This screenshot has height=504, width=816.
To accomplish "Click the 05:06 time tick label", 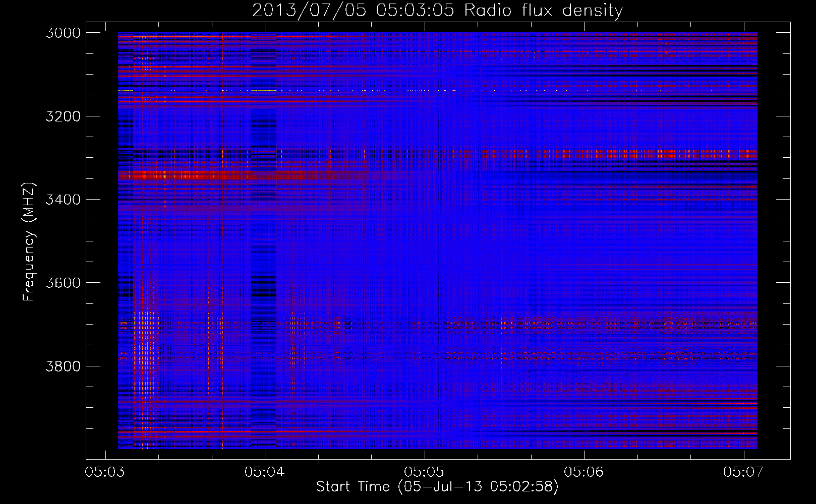I will click(x=584, y=472).
